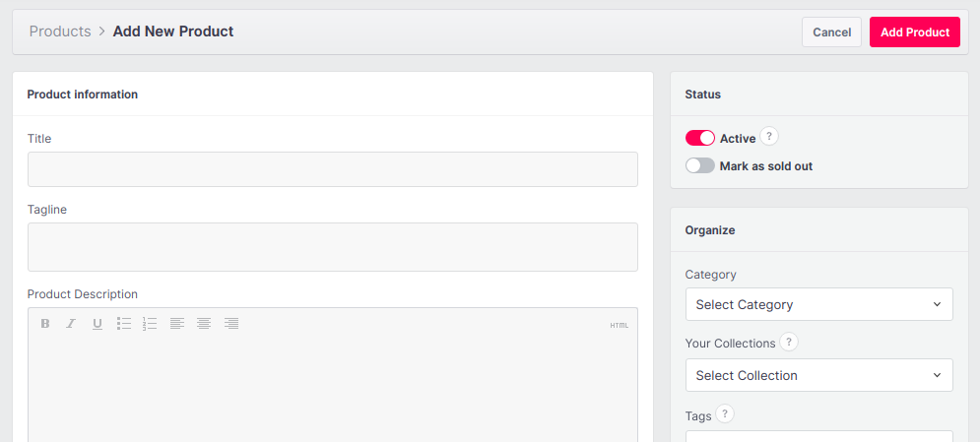
Task: Go back to Products breadcrumb
Action: coord(60,32)
